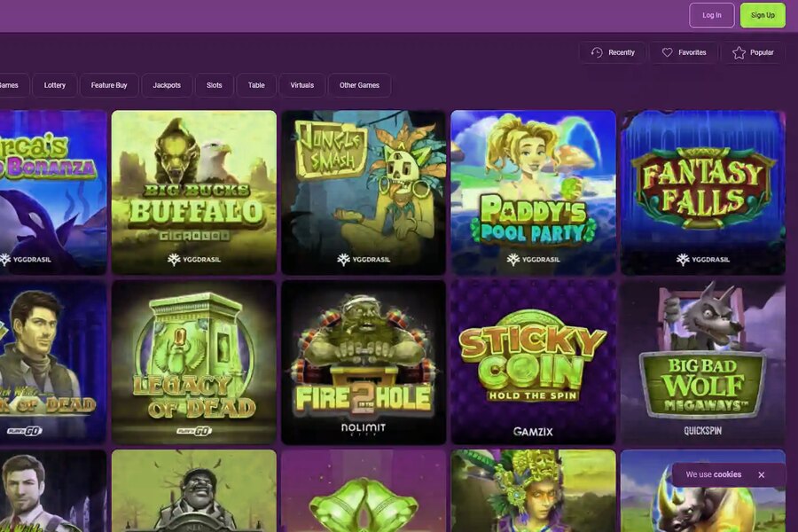Click Nolimit City logo on Fire in the Hole
The image size is (798, 532).
tap(364, 428)
